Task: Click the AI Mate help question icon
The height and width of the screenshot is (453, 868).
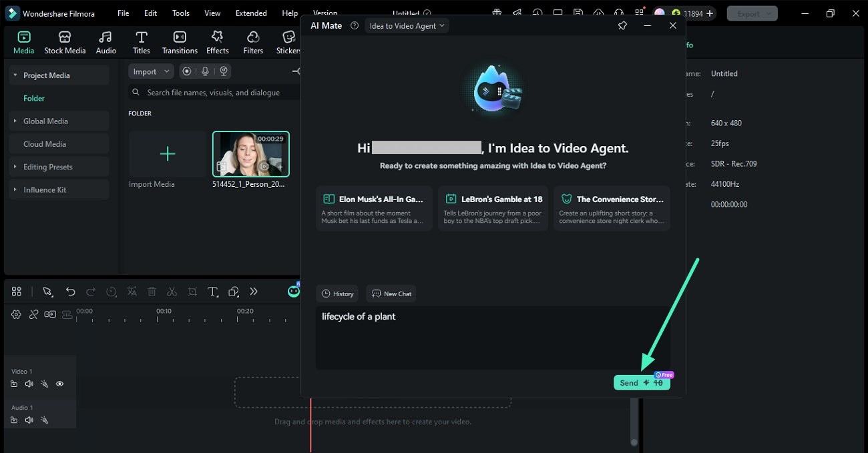Action: coord(355,25)
